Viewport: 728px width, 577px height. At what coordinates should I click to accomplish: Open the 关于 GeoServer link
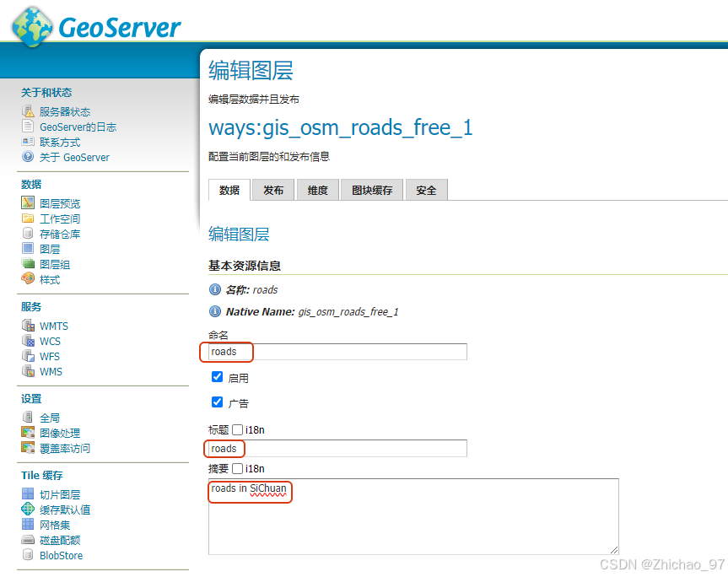click(74, 158)
